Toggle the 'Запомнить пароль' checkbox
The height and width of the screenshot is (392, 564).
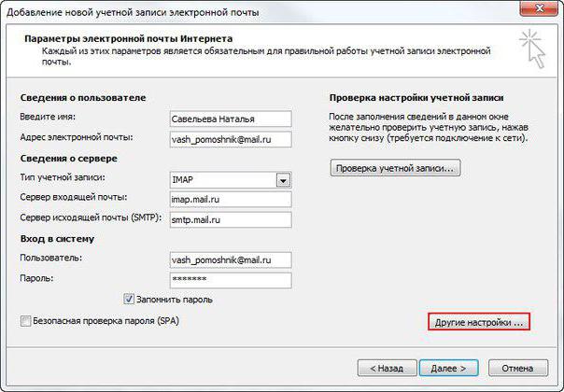(x=130, y=300)
